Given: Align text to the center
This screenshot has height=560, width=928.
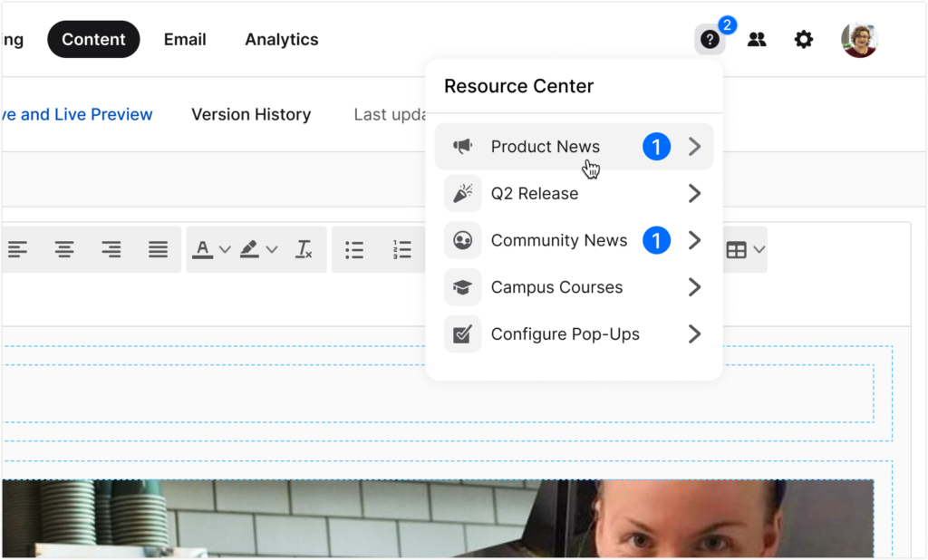Looking at the screenshot, I should click(64, 249).
